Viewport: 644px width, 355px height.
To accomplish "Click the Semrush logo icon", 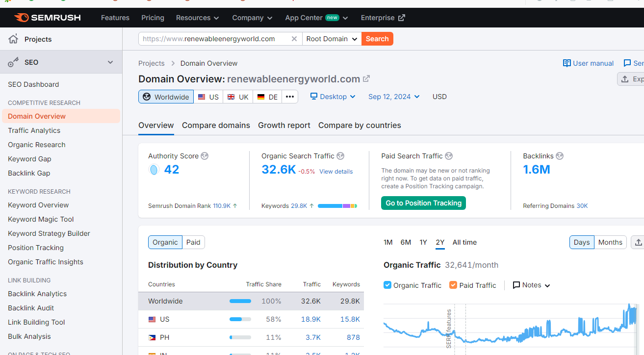I will (x=21, y=18).
